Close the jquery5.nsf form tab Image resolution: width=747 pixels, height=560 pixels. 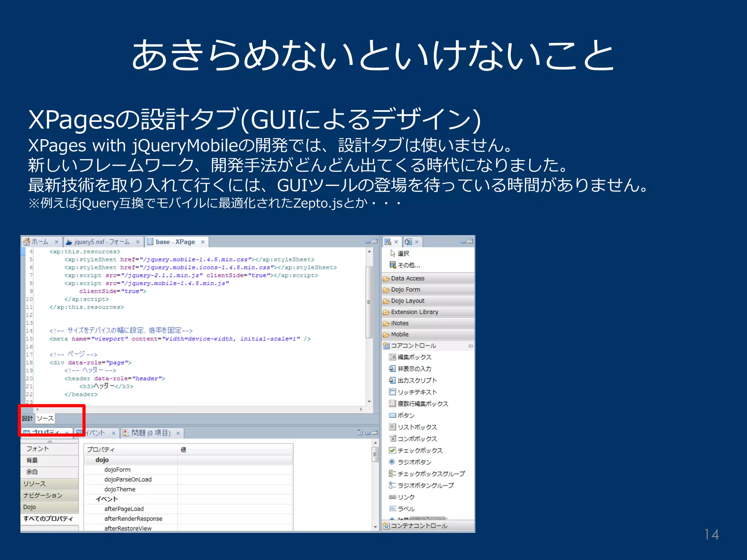(x=138, y=242)
